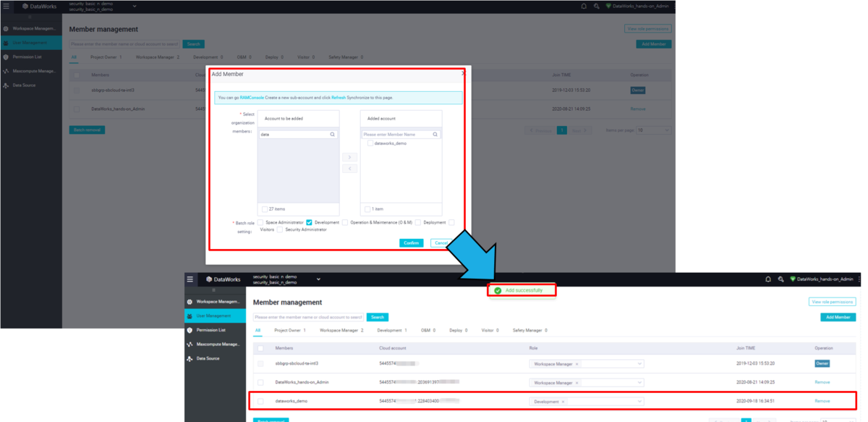Viewport: 868px width, 422px height.
Task: Open Maxcompute Management on the Add successfully page sidebar
Action: (x=216, y=344)
